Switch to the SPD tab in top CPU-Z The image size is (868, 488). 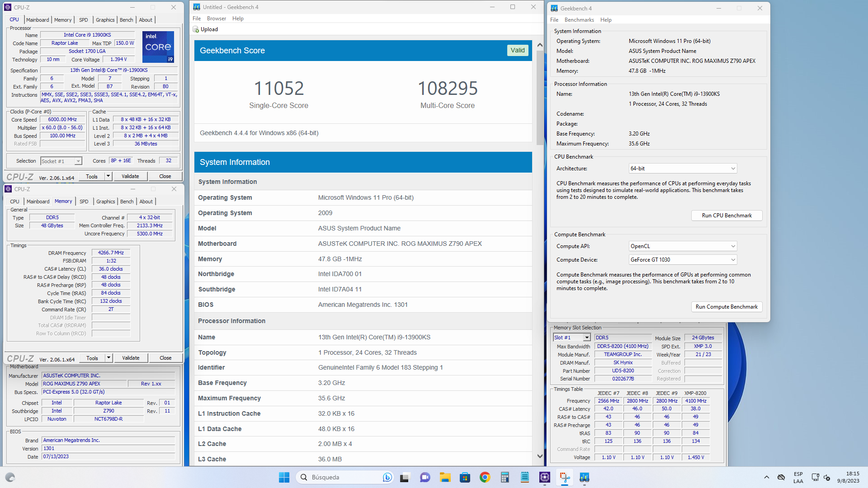(84, 20)
